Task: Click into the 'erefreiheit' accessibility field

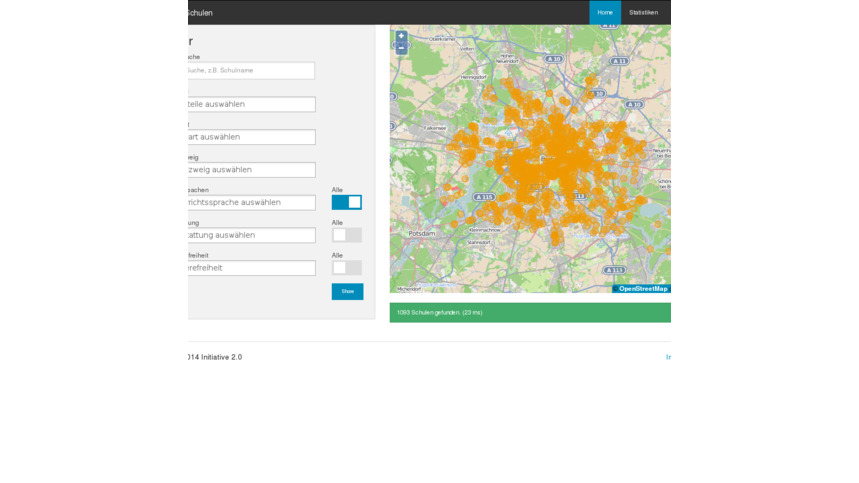Action: 250,268
